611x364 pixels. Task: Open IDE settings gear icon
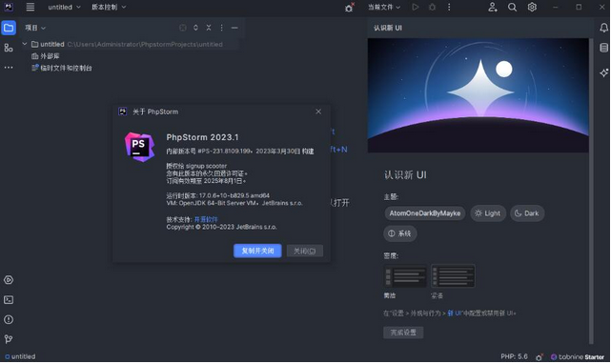click(532, 7)
